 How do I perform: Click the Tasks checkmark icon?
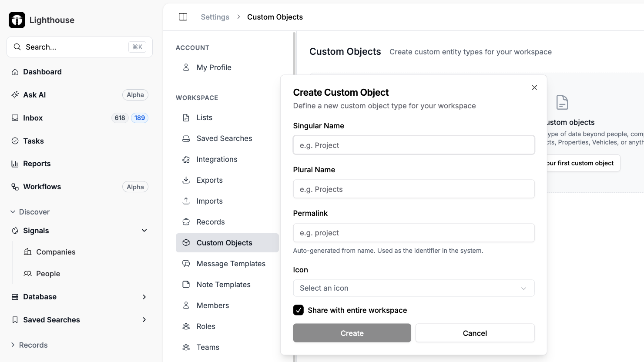coord(15,141)
